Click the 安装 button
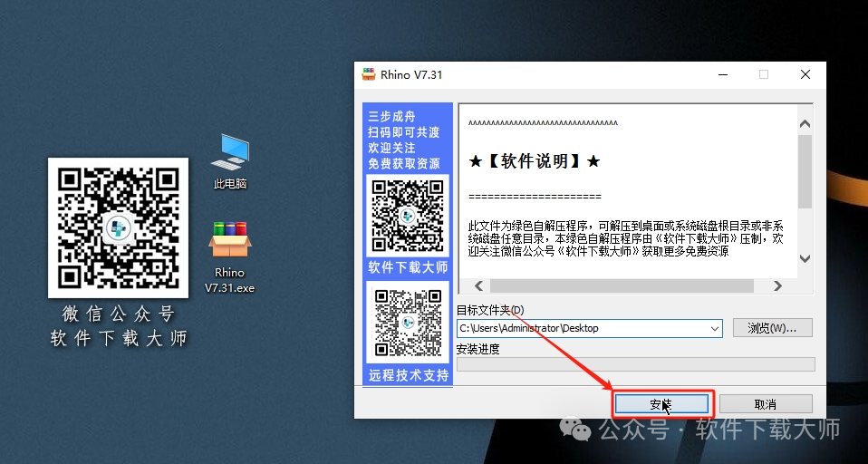 point(661,405)
